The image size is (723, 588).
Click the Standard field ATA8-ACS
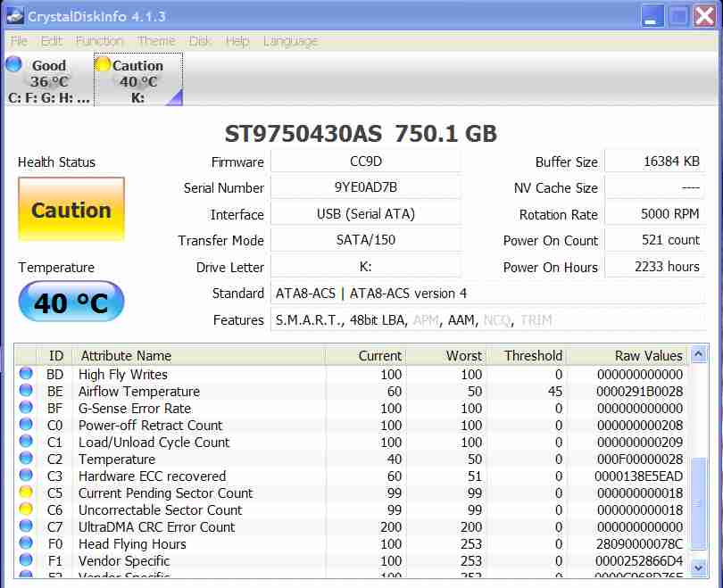(x=488, y=293)
